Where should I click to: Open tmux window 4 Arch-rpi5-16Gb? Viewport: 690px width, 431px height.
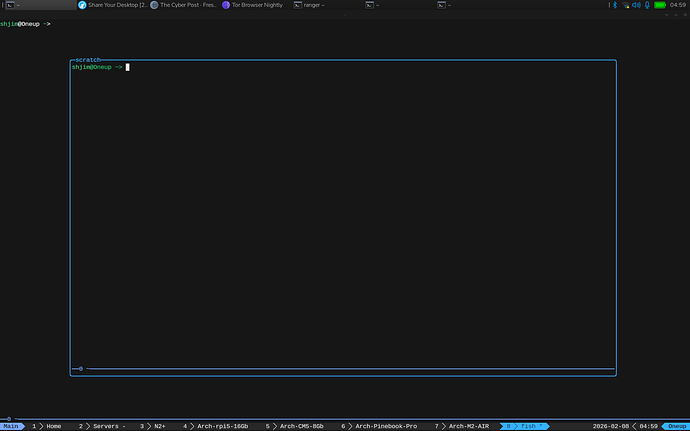[216, 426]
